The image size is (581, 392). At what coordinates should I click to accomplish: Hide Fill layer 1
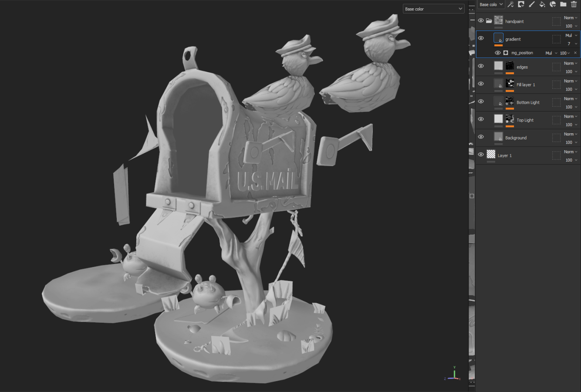pos(481,84)
